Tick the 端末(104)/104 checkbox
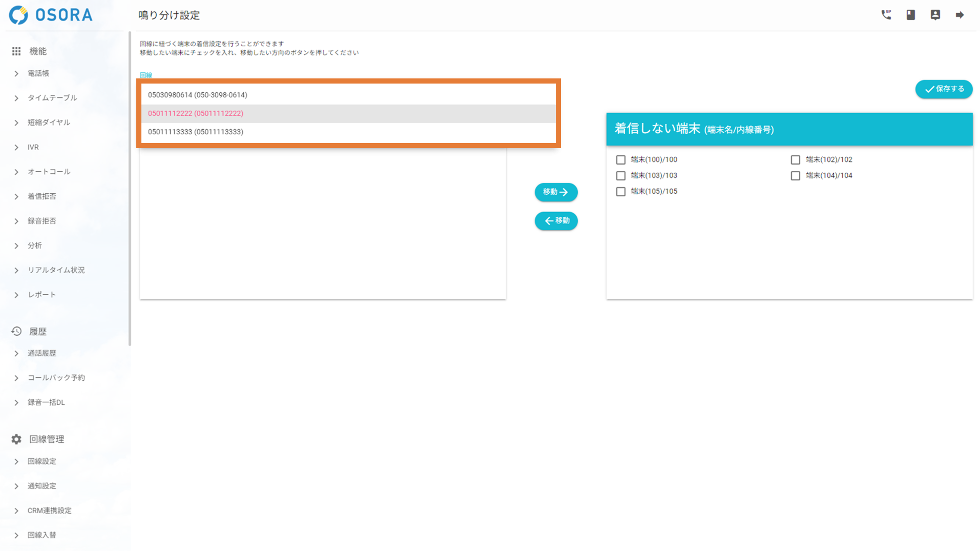The height and width of the screenshot is (551, 980). click(795, 176)
